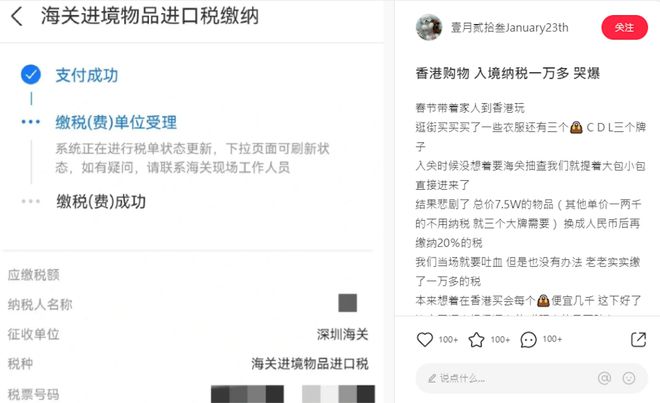Open the emoji smiley picker

pyautogui.click(x=629, y=378)
